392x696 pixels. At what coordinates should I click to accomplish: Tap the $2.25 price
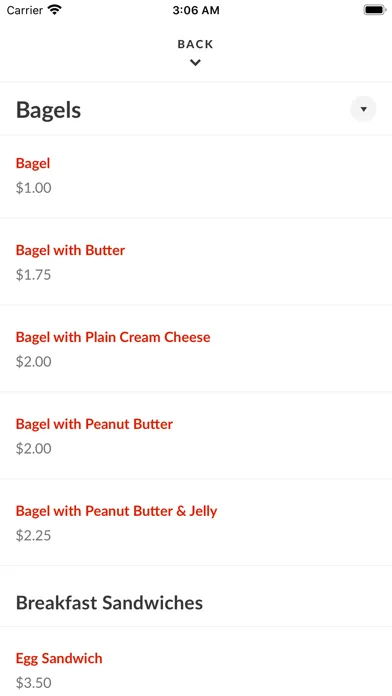[x=34, y=536]
